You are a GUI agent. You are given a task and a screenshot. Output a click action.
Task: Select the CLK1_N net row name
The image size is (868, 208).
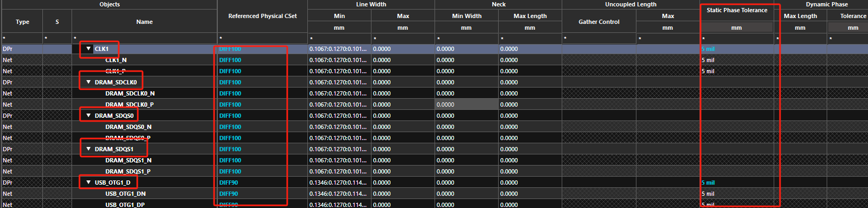(x=116, y=60)
